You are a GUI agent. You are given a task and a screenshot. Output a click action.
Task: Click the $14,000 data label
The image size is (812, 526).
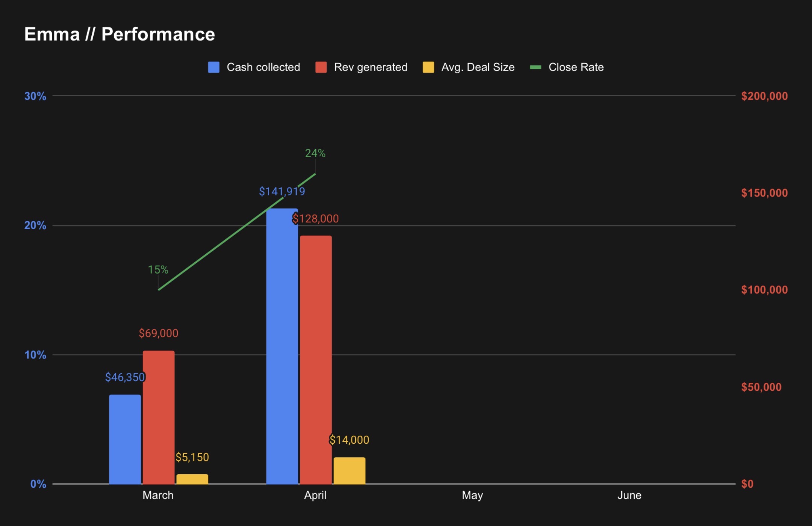tap(349, 440)
